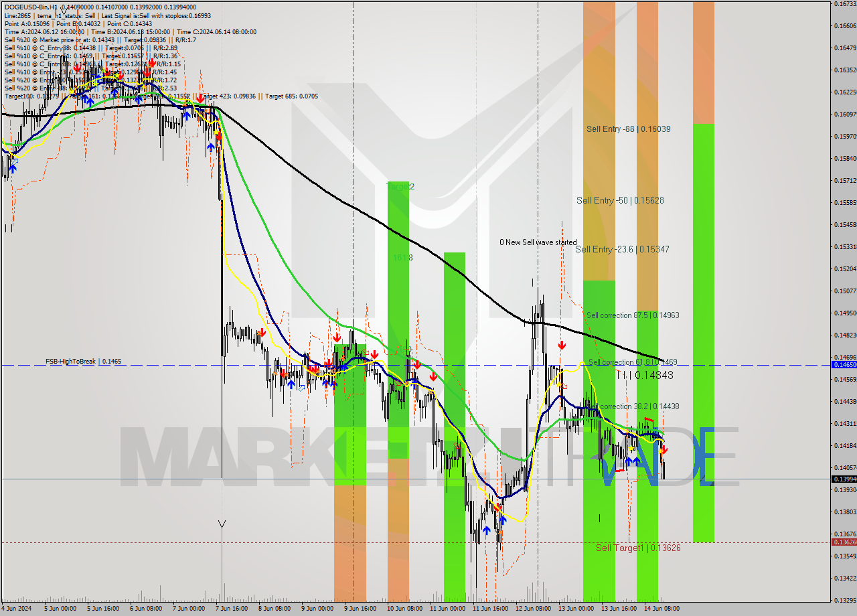Screen dimensions: 857x616
Task: Click the '5 Jun 16:00' time label
Action: (102, 609)
